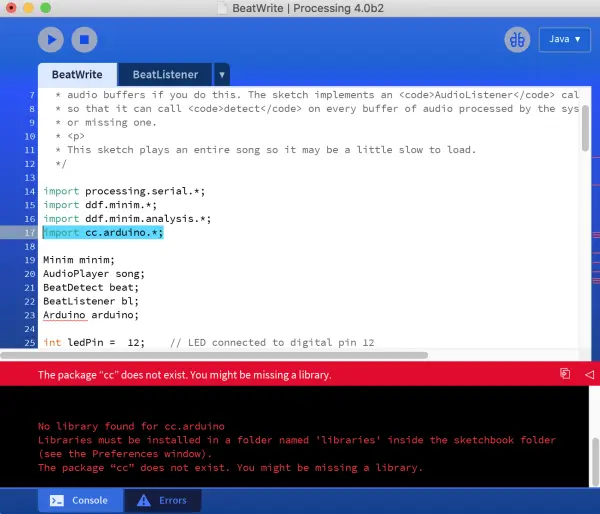Viewport: 600px width, 514px height.
Task: Click line number 17 in gutter
Action: click(x=30, y=233)
